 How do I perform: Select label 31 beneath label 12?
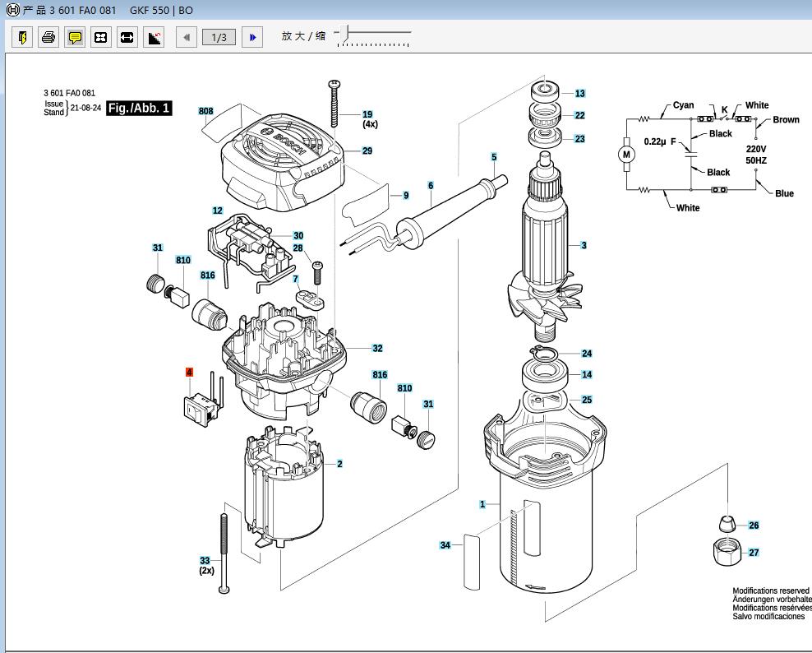(x=158, y=248)
